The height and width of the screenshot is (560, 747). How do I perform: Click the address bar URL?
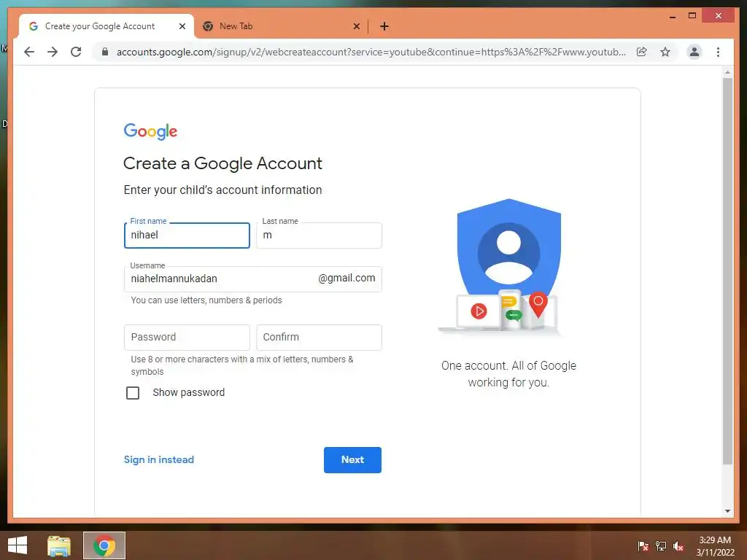click(x=371, y=52)
